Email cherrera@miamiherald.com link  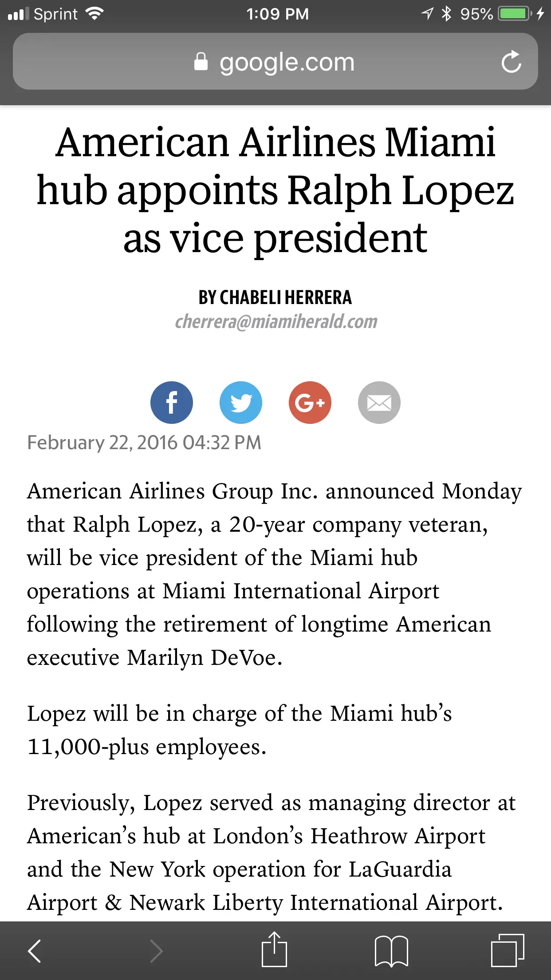pyautogui.click(x=275, y=321)
